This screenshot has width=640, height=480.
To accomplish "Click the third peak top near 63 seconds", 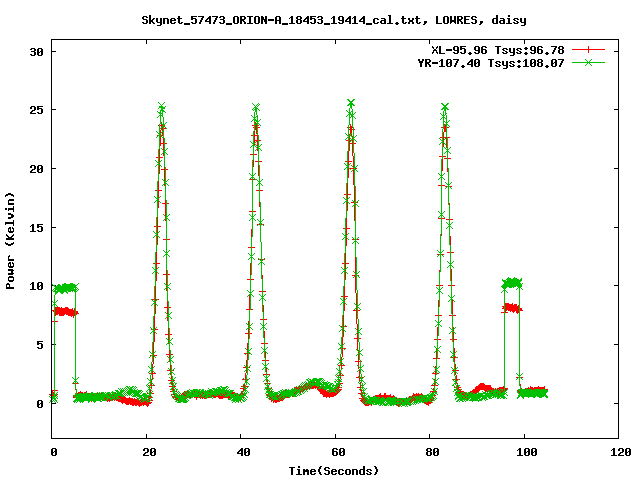I will click(351, 102).
